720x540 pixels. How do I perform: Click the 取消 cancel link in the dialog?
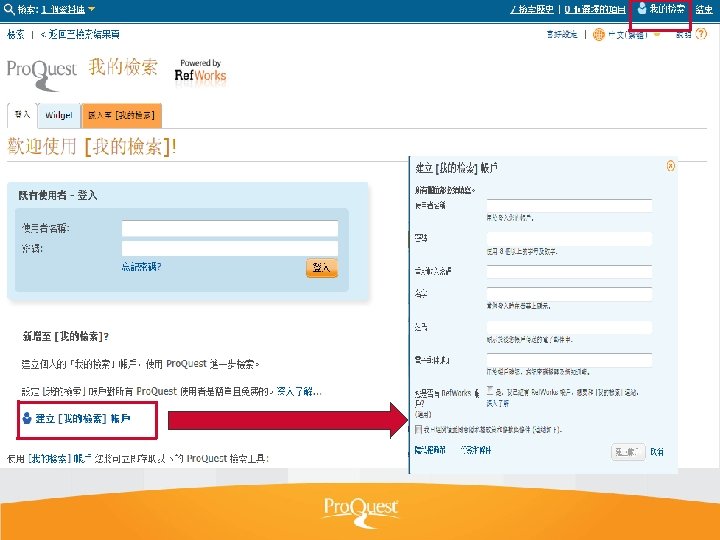click(657, 452)
